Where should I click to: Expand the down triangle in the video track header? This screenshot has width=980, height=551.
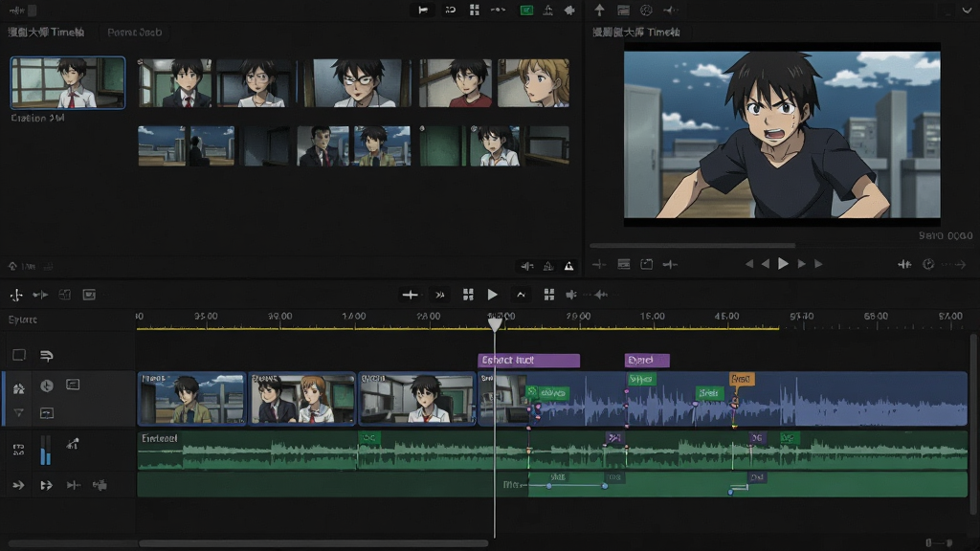[19, 413]
